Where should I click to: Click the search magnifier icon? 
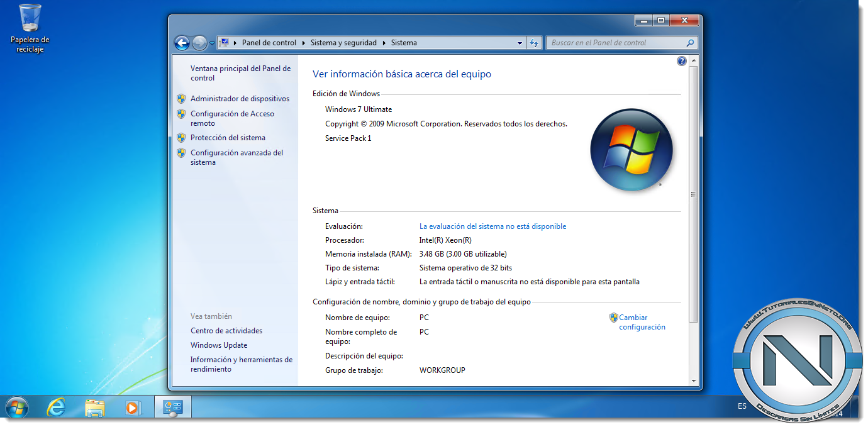tap(690, 43)
